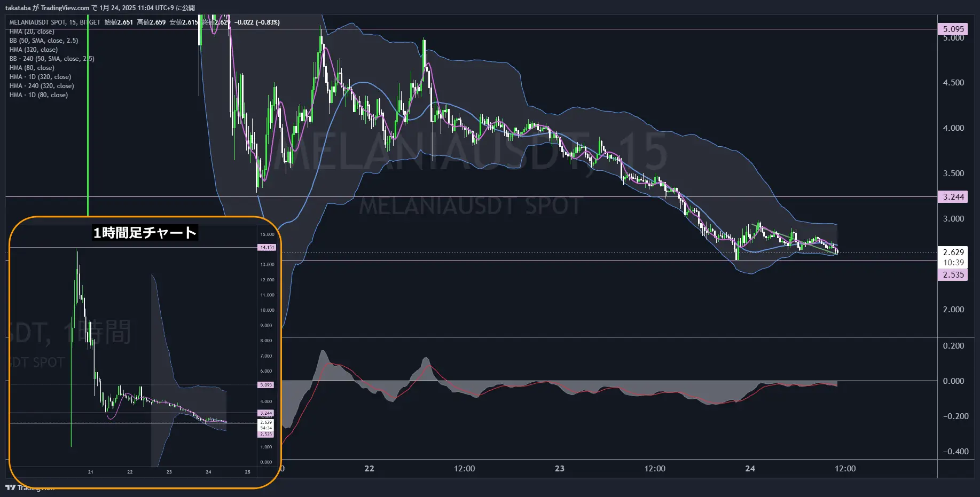The width and height of the screenshot is (980, 497).
Task: Click the 2.535 price label on main price axis
Action: (953, 275)
